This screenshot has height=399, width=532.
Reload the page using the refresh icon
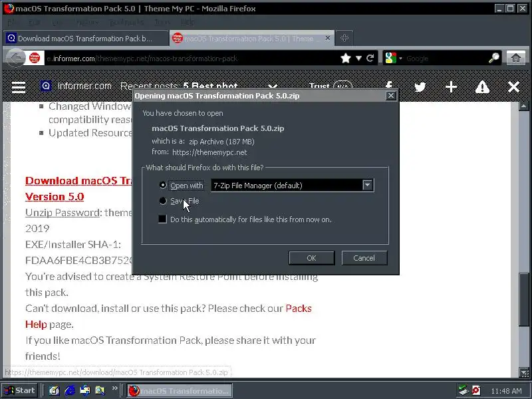tap(370, 59)
